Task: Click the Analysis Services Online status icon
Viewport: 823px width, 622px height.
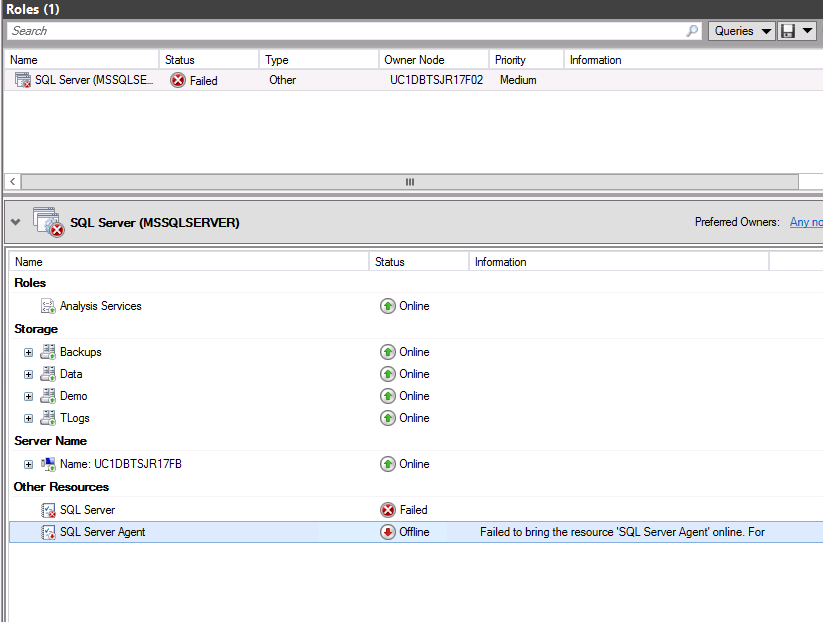Action: (387, 306)
